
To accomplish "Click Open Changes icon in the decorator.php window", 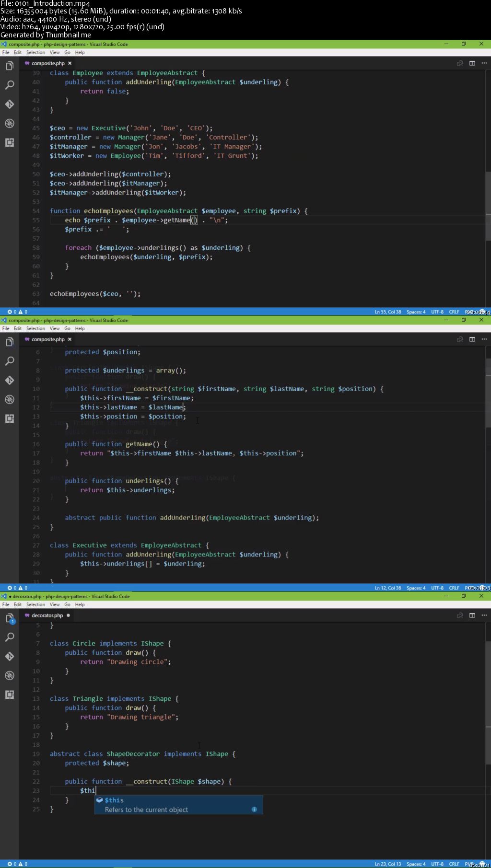I will pos(460,615).
